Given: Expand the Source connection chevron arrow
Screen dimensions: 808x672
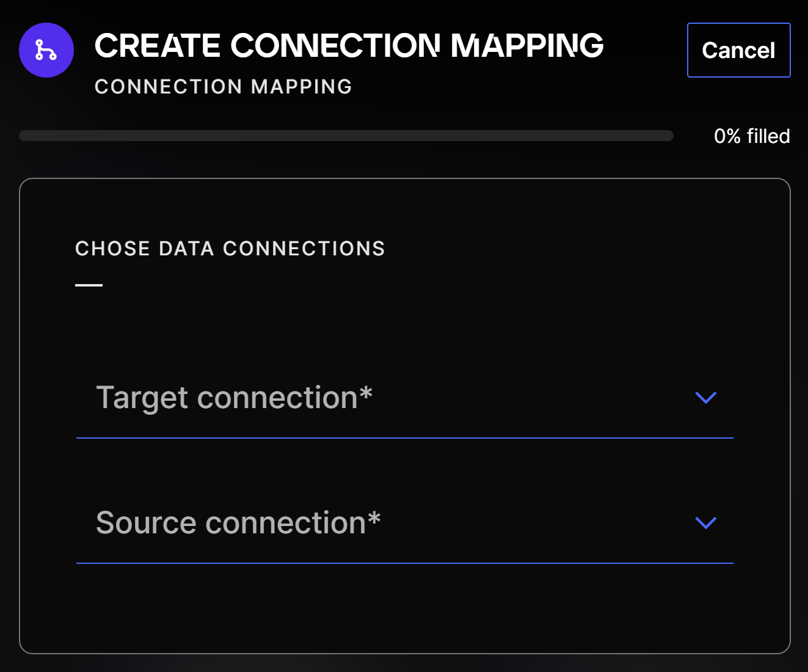Looking at the screenshot, I should coord(705,523).
